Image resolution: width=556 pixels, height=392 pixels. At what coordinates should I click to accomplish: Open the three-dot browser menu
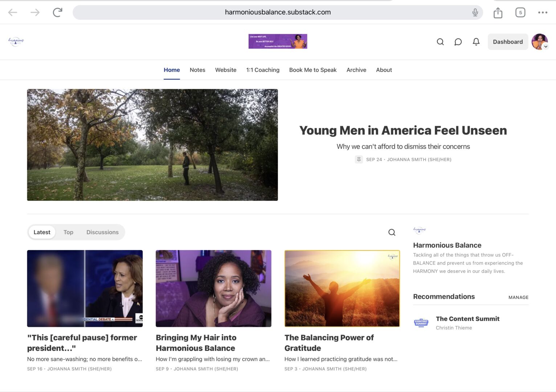(543, 12)
